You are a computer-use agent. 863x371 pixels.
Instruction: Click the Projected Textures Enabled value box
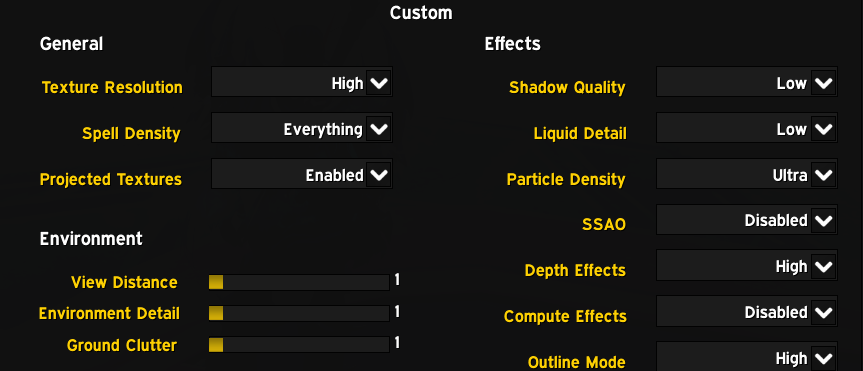click(x=302, y=174)
